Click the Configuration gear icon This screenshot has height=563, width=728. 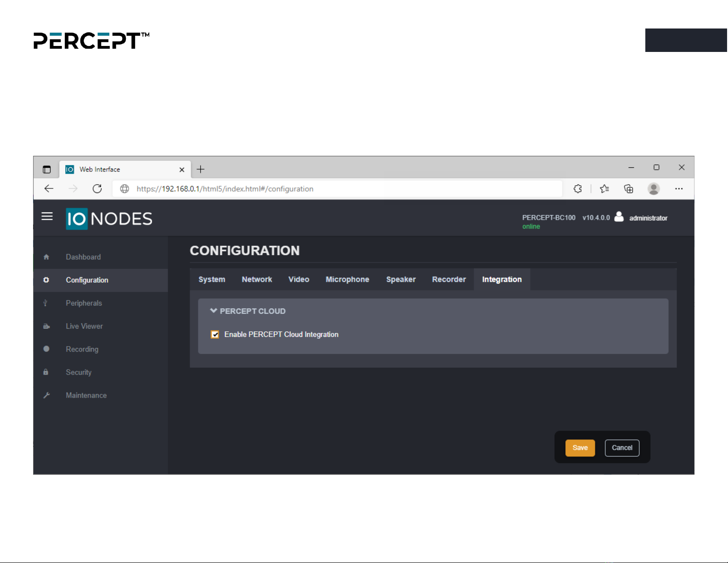(x=46, y=280)
